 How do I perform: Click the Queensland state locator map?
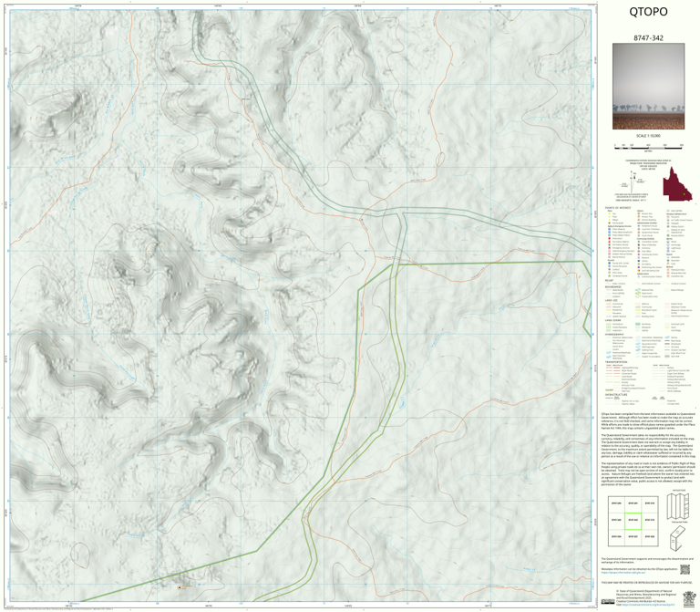[677, 184]
